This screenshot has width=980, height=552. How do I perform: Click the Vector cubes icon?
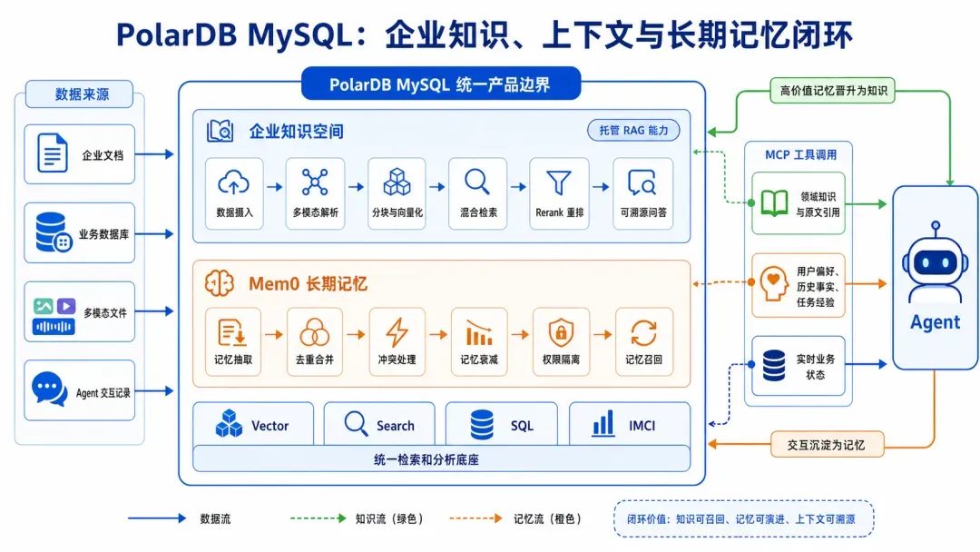(x=229, y=424)
